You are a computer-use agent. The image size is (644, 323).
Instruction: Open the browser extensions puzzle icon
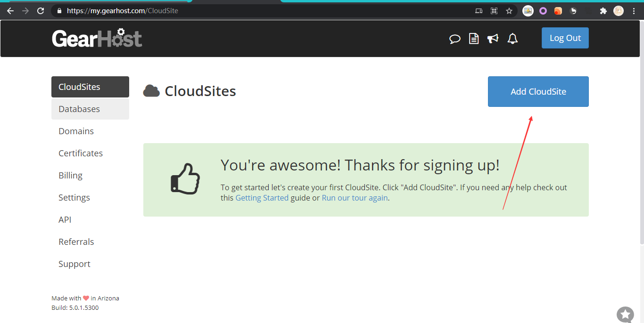(603, 11)
